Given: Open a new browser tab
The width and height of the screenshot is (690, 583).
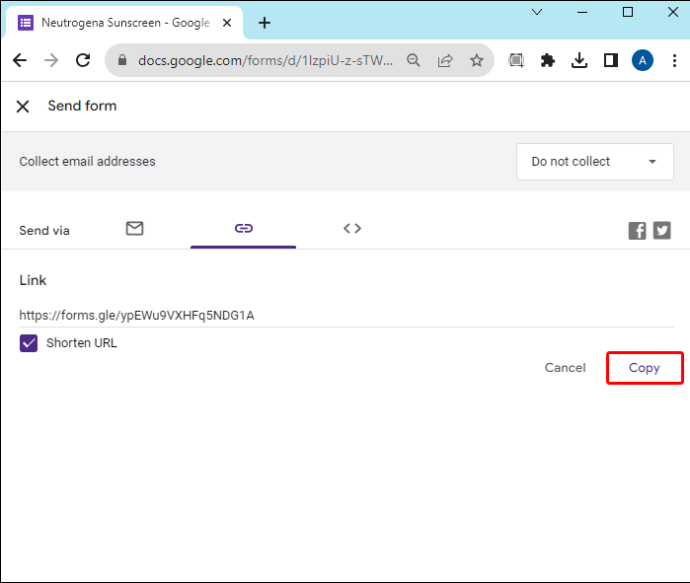Looking at the screenshot, I should pyautogui.click(x=264, y=22).
